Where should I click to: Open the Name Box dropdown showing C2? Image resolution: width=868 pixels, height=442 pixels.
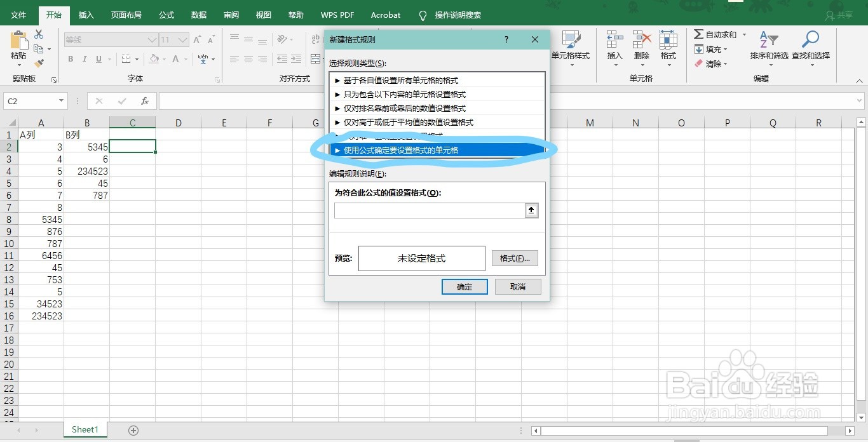tap(61, 101)
